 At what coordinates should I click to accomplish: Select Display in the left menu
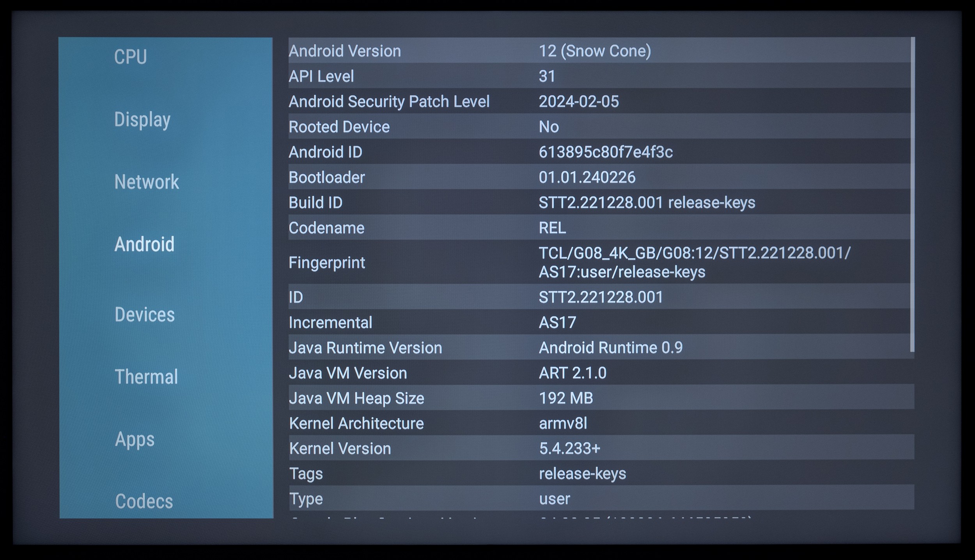point(142,120)
